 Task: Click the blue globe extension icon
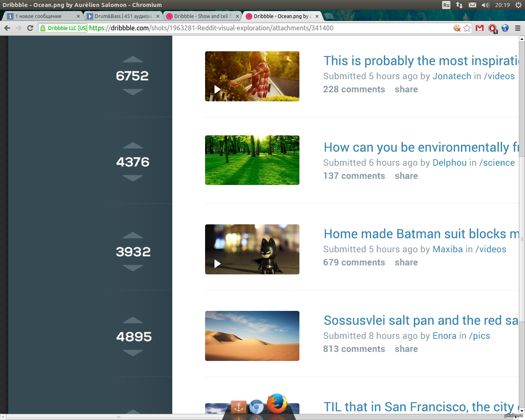505,28
